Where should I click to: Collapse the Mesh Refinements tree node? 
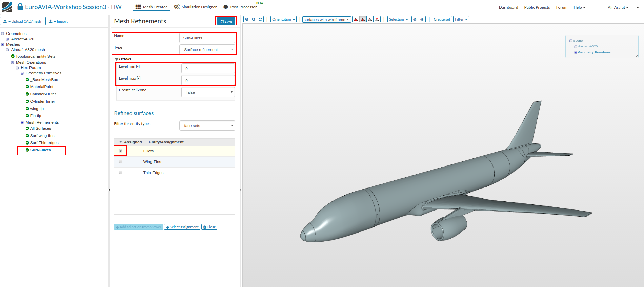(x=22, y=123)
